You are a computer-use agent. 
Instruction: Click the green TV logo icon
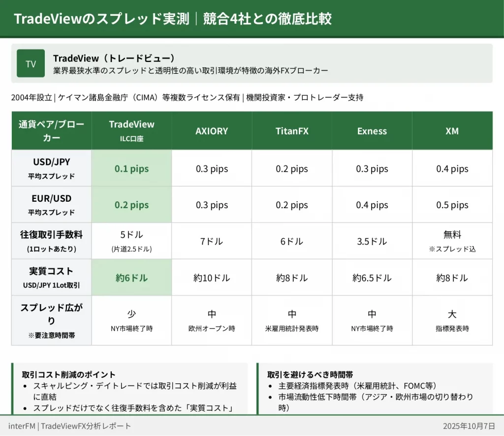click(31, 63)
